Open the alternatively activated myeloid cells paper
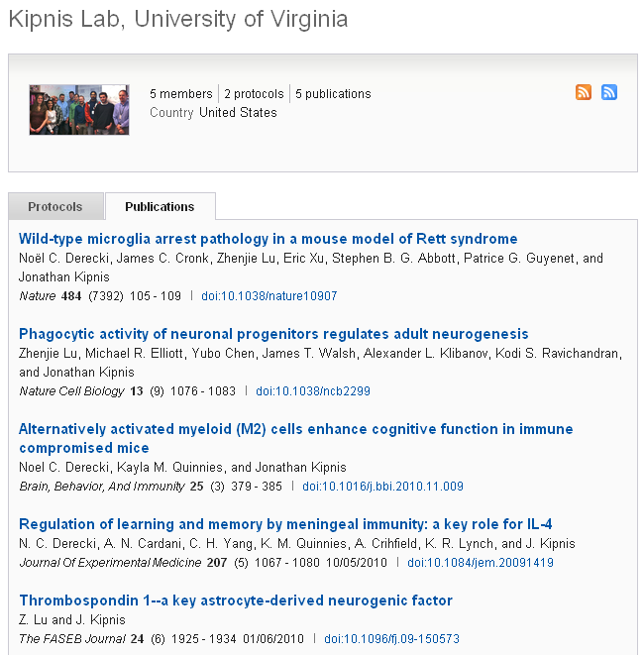This screenshot has height=655, width=644. click(x=295, y=429)
